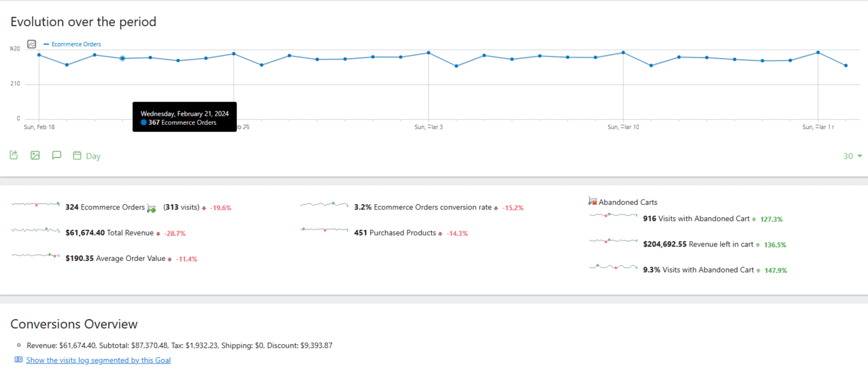Viewport: 868px width, 390px height.
Task: Change the period by clicking Day
Action: coord(93,156)
